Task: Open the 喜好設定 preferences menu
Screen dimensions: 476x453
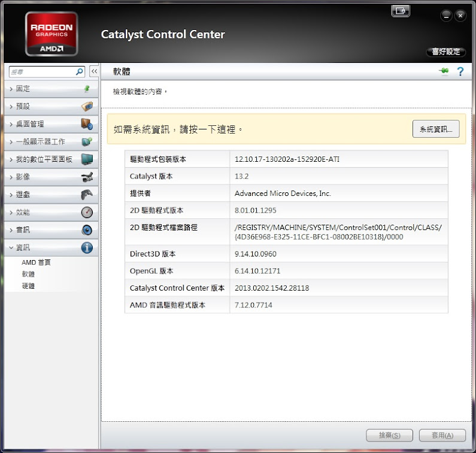Action: tap(446, 52)
